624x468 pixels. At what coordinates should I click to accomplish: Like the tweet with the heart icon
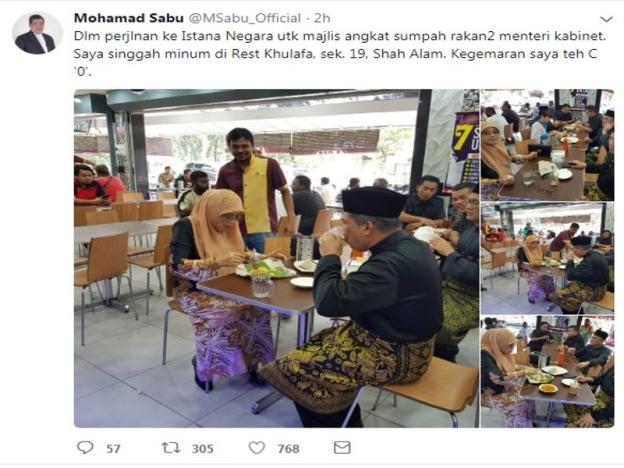pos(257,448)
